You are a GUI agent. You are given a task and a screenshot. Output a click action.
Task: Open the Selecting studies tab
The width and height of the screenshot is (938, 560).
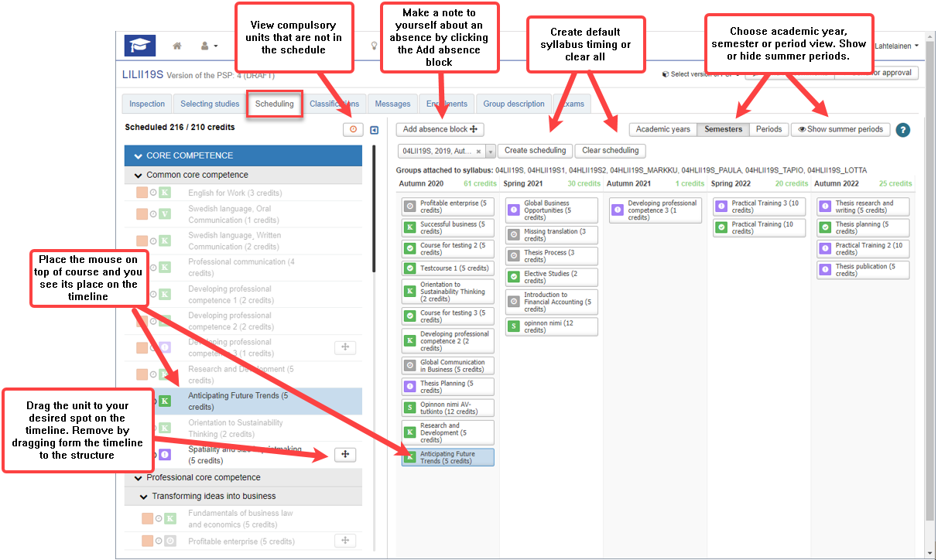(210, 104)
